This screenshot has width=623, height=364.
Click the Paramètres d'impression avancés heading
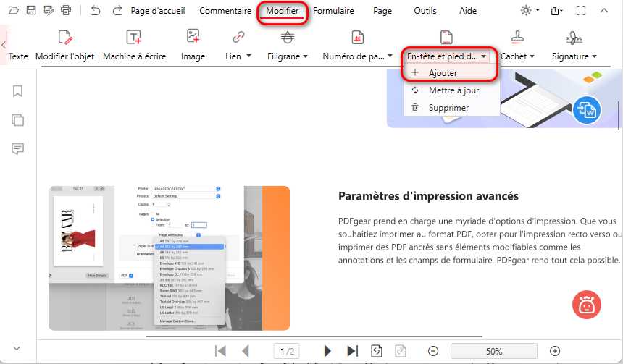click(x=428, y=196)
